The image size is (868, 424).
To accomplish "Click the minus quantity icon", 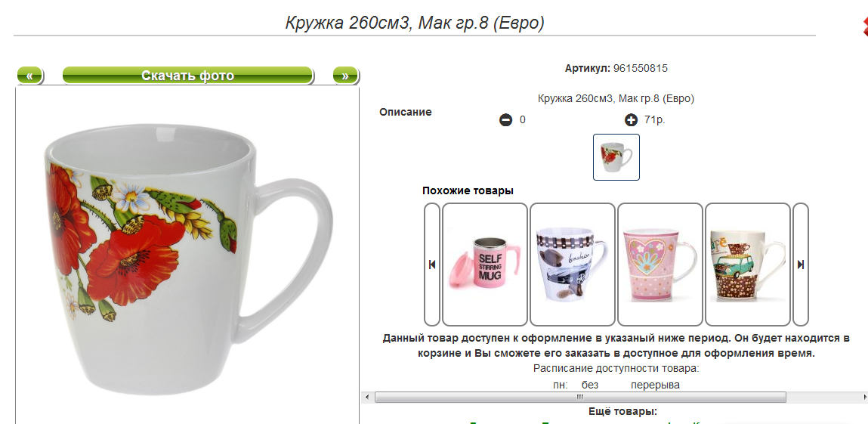I will coord(505,119).
